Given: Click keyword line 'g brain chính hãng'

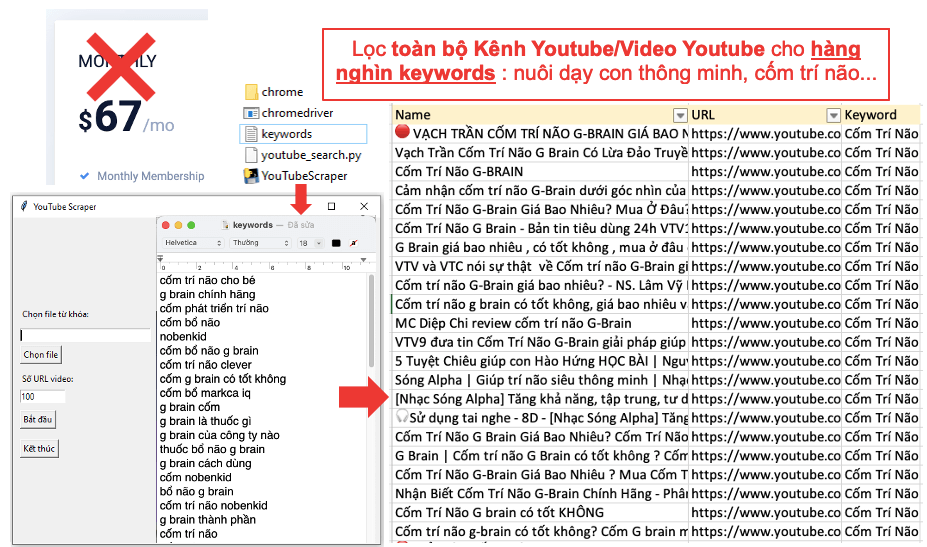Looking at the screenshot, I should pyautogui.click(x=208, y=294).
